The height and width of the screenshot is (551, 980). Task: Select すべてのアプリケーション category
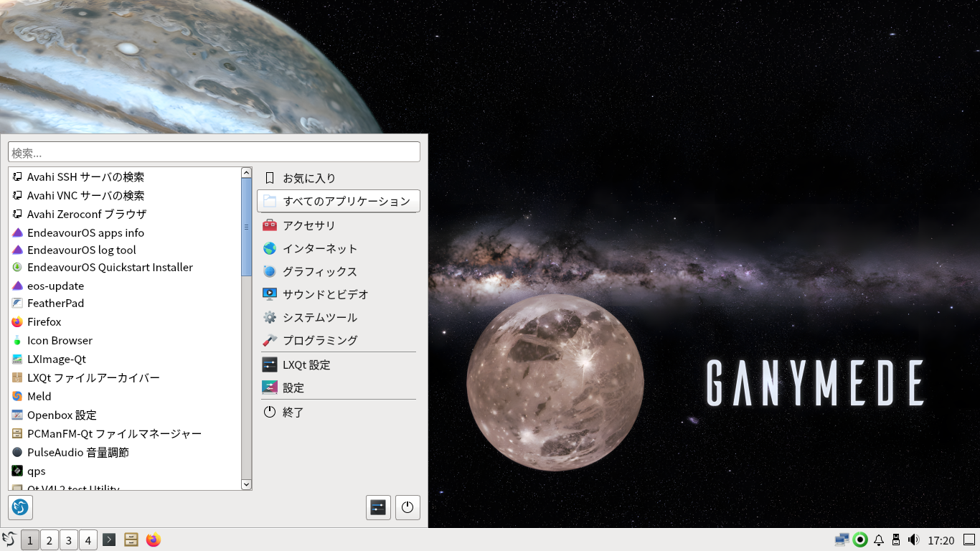tap(339, 201)
